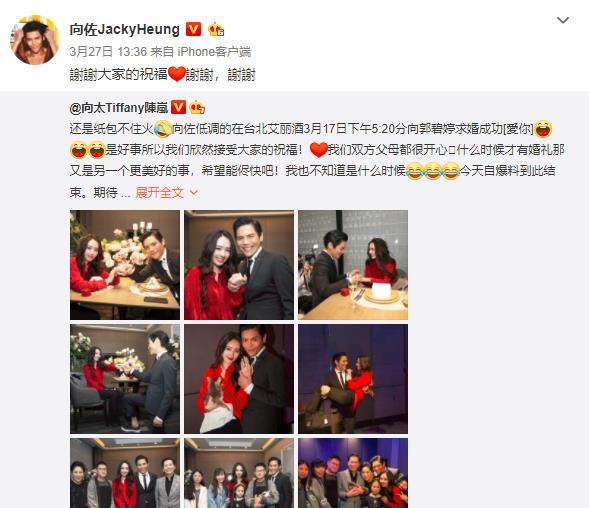The image size is (589, 508).
Task: Open seventh photo of five people standing
Action: pyautogui.click(x=125, y=473)
